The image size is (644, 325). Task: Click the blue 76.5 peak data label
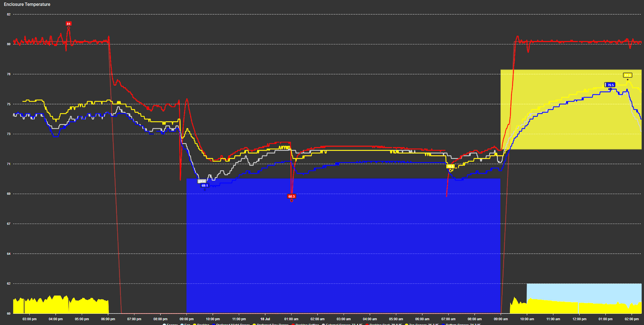coord(610,85)
